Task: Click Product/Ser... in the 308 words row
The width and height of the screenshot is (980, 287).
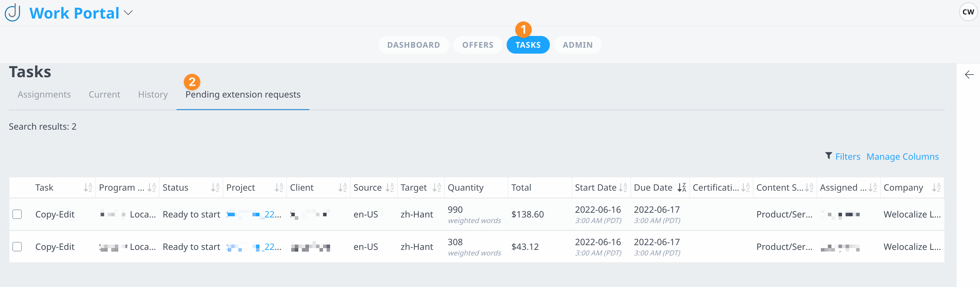Action: click(784, 247)
